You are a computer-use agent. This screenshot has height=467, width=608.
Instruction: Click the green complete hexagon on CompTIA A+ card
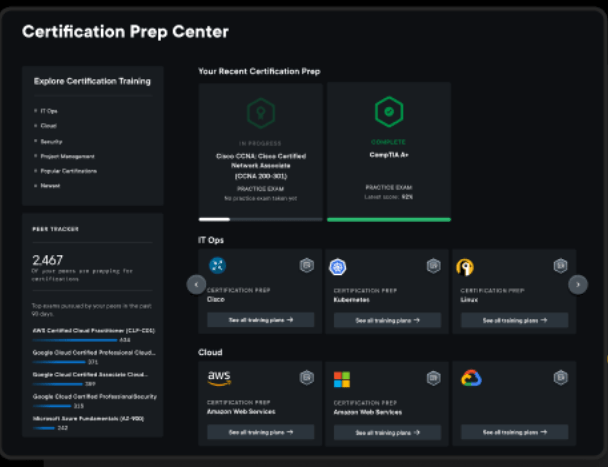[389, 112]
